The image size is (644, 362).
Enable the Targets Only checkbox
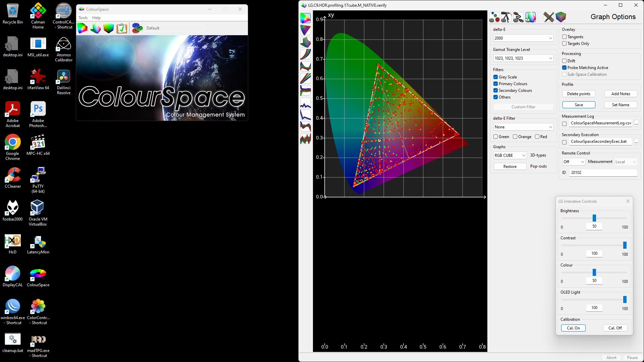click(564, 44)
